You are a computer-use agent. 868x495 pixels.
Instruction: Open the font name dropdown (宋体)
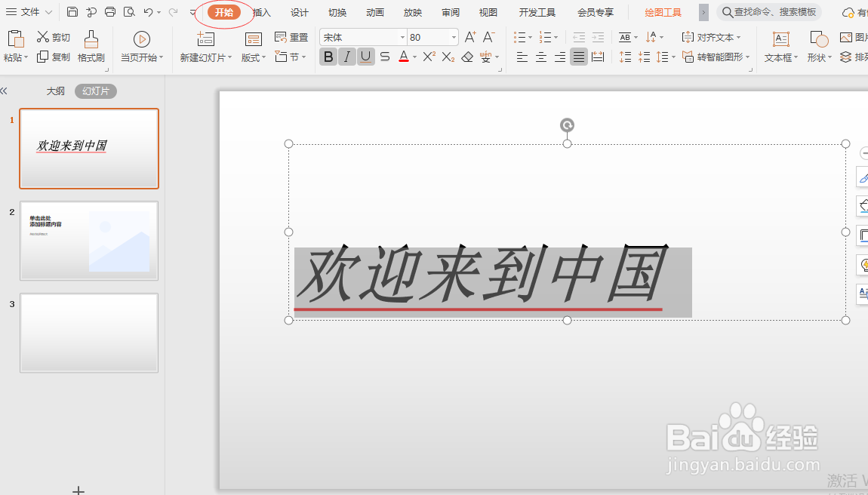click(x=402, y=37)
